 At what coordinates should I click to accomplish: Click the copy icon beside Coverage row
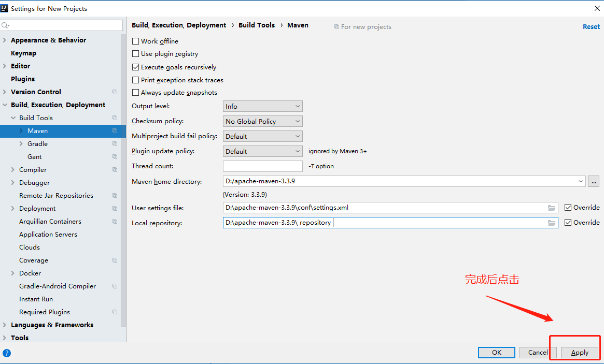coord(115,260)
